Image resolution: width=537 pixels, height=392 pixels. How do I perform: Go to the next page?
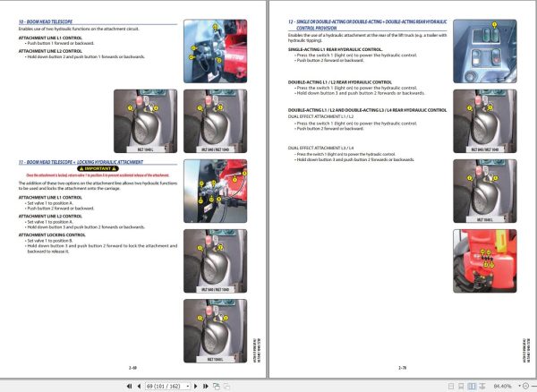195,386
